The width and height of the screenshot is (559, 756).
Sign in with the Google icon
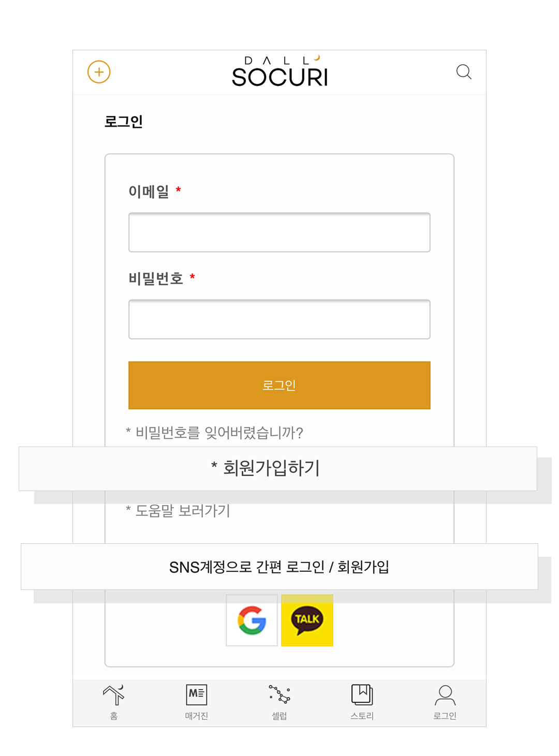(x=252, y=620)
